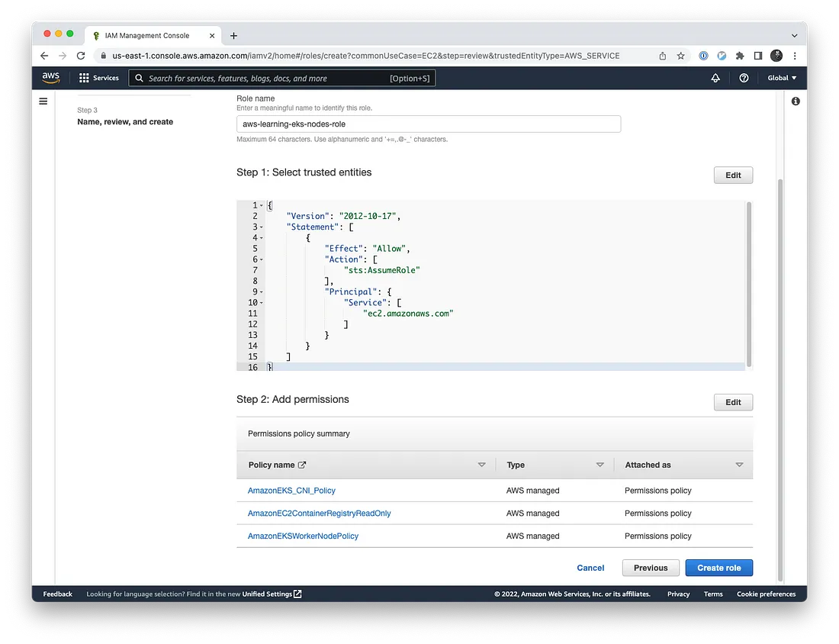
Task: Open the Chrome three-dot menu
Action: (795, 56)
